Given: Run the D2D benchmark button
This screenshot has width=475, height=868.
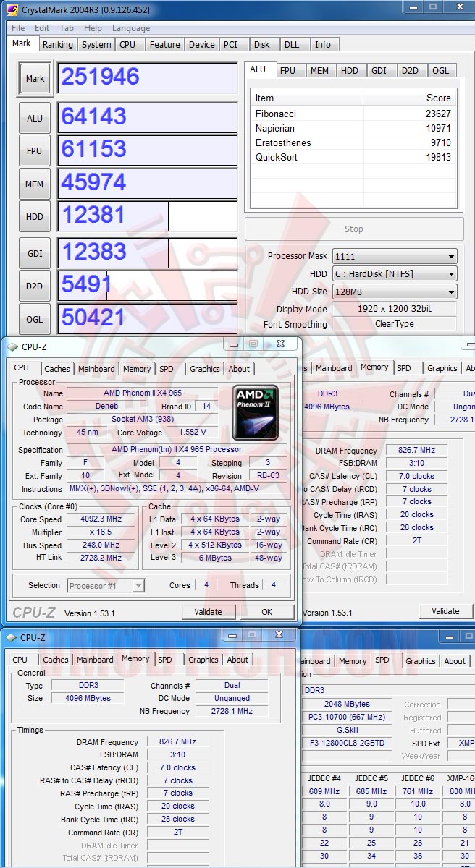Looking at the screenshot, I should (35, 286).
